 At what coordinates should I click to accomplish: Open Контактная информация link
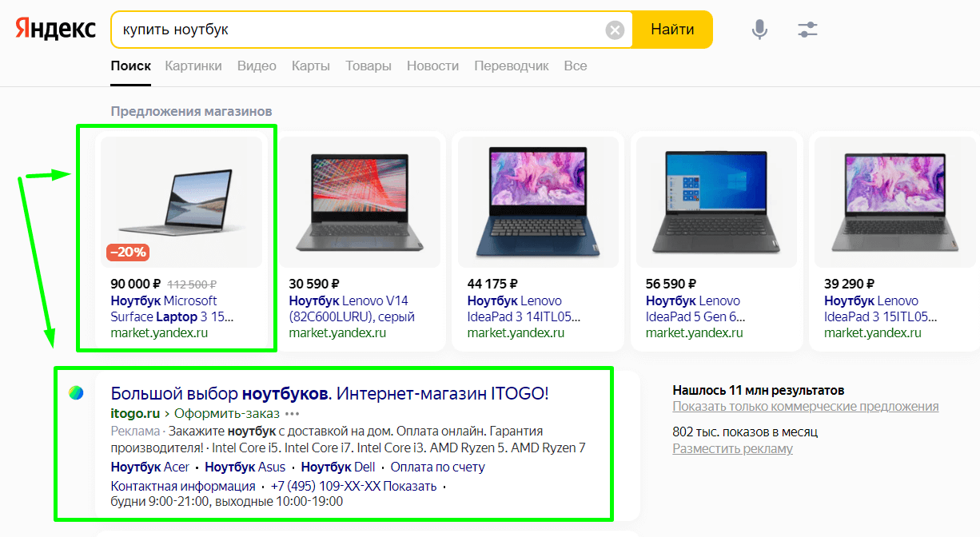click(x=183, y=486)
